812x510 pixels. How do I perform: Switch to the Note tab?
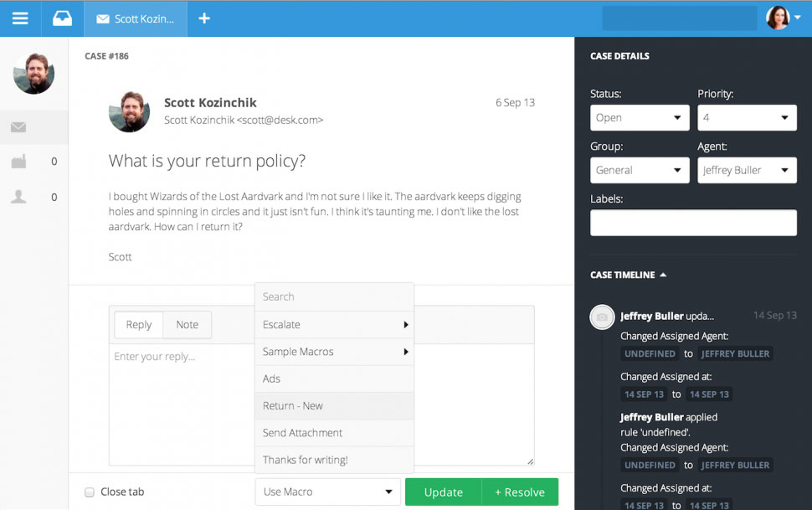187,325
